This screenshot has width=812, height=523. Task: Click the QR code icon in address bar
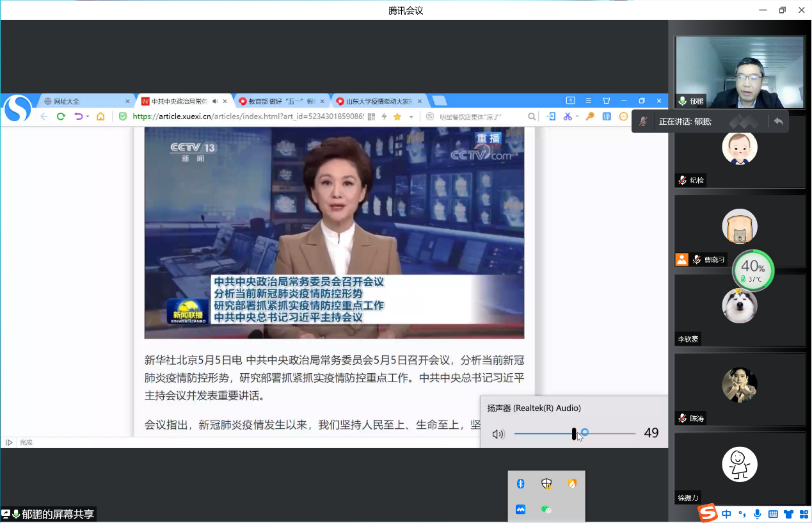[371, 117]
